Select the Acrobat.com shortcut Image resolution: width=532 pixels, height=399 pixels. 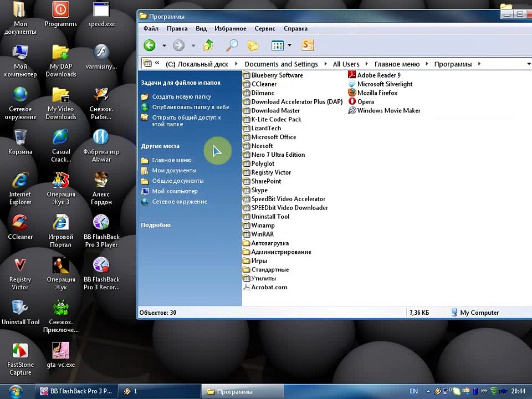[x=265, y=287]
